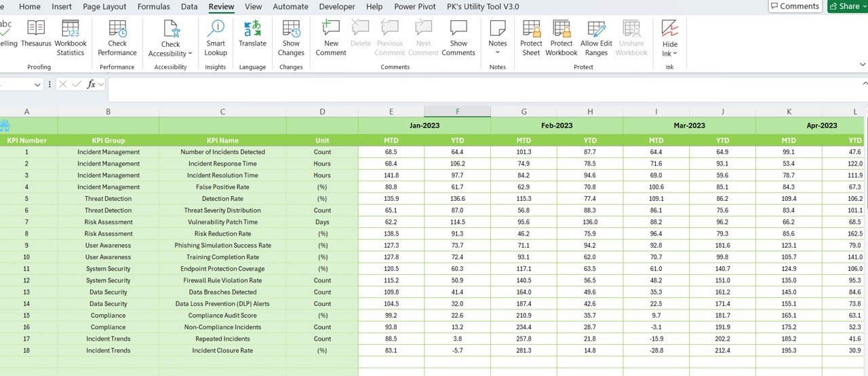Select the Detection Rate cell
Screen dimensions: 868x376
tap(222, 199)
